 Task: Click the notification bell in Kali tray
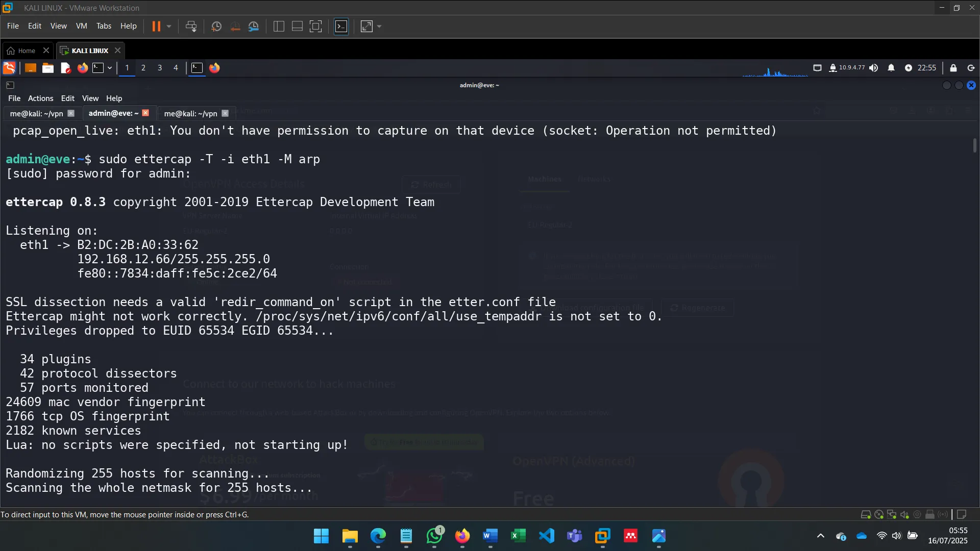tap(891, 68)
